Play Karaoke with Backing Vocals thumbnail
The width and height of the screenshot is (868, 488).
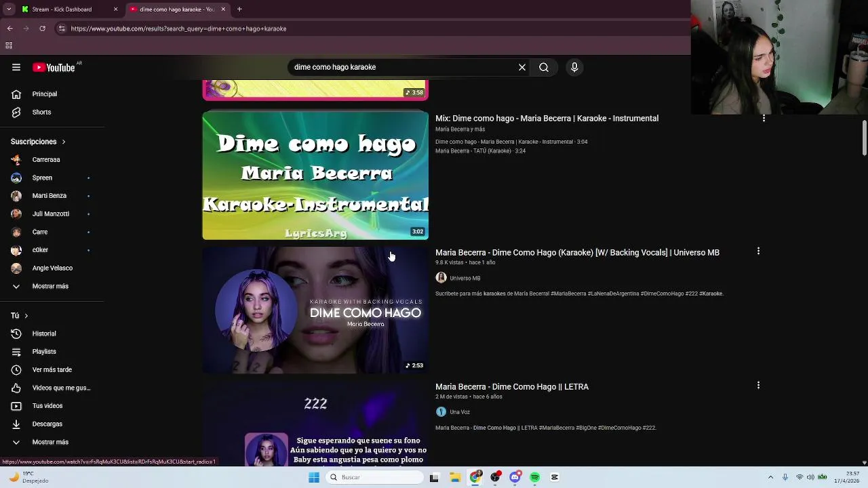(315, 310)
